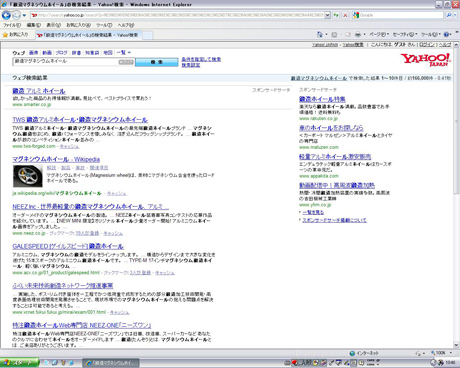Click キャッシュ link under www.tws-forged.com
Viewport: 460px width, 368px height.
click(x=69, y=146)
